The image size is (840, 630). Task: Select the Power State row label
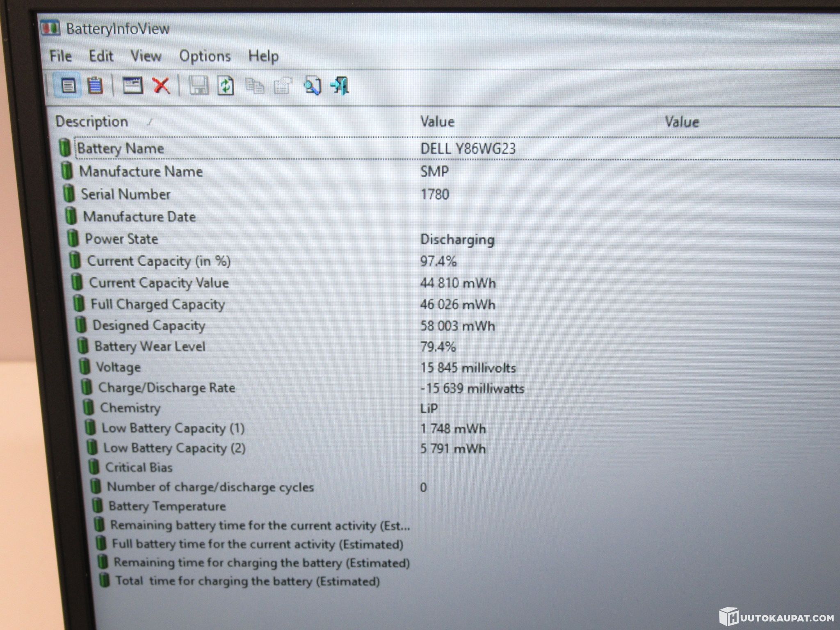121,239
